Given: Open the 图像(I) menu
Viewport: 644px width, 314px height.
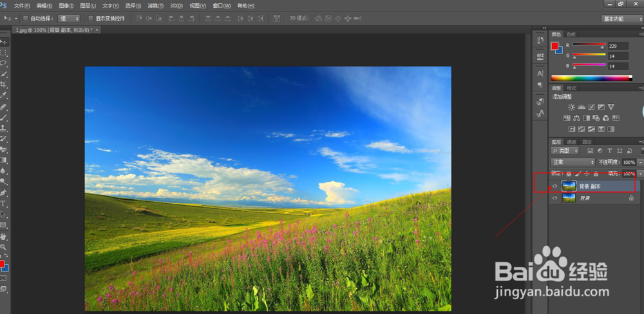Looking at the screenshot, I should click(x=66, y=6).
